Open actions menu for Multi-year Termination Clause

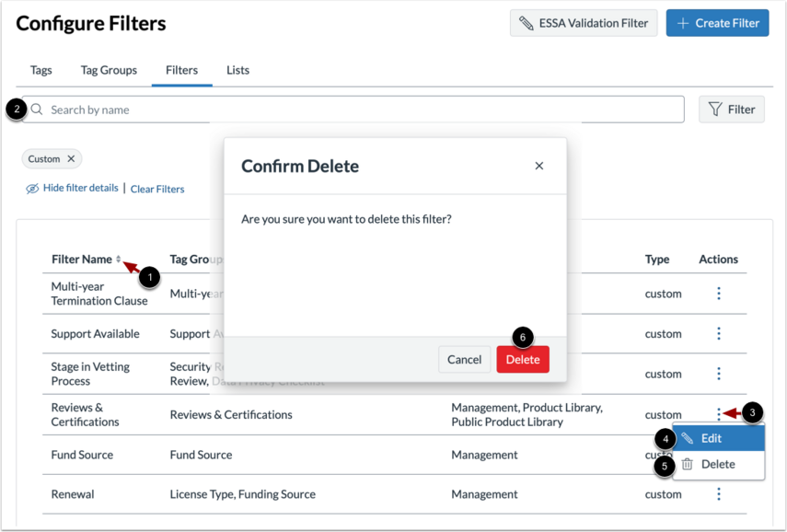pos(719,294)
